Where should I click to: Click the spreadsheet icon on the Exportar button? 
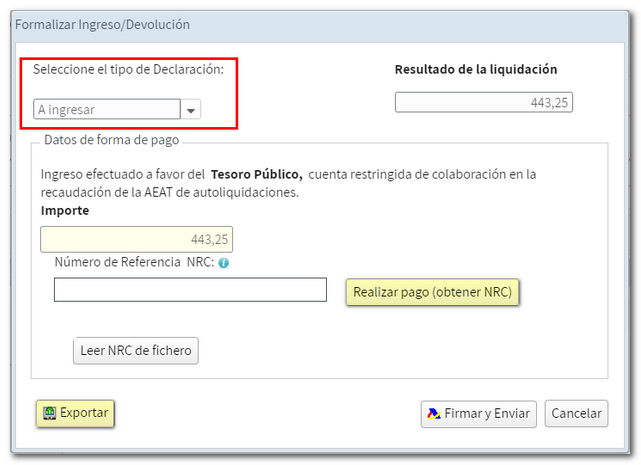[x=49, y=413]
